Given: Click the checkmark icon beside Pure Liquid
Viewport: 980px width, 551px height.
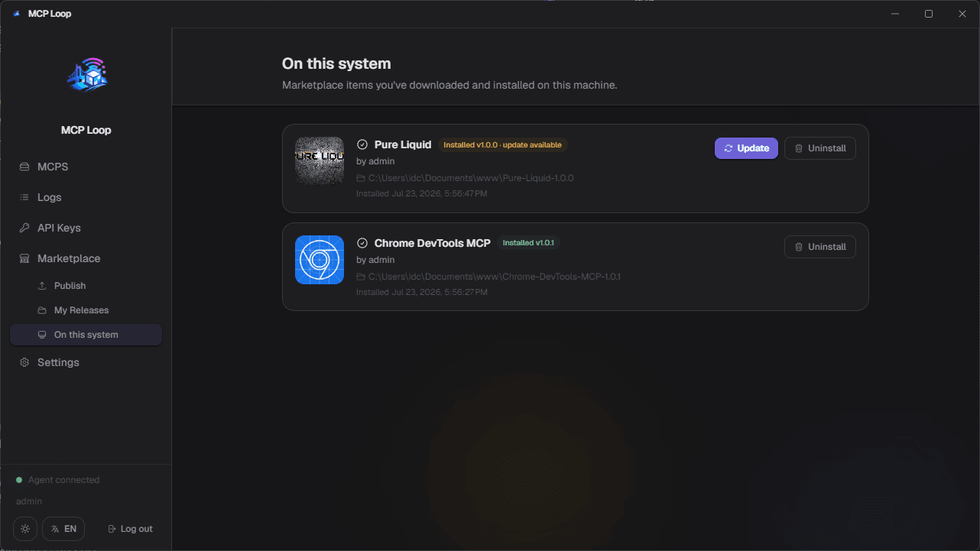Looking at the screenshot, I should (x=362, y=144).
